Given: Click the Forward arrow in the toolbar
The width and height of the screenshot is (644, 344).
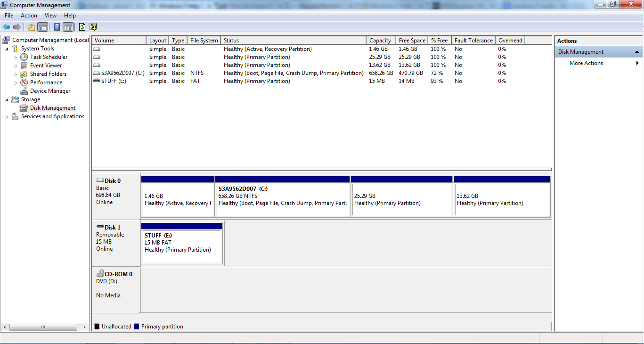Looking at the screenshot, I should click(17, 27).
